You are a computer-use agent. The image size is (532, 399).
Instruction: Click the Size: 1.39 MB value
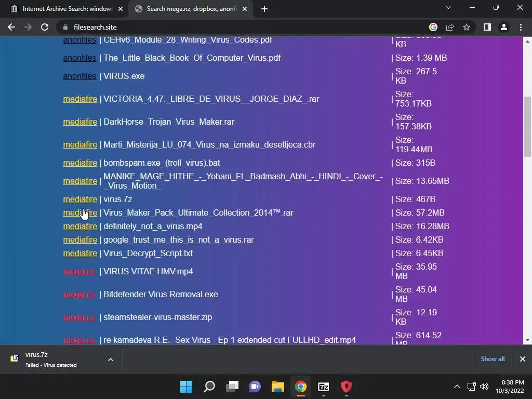pyautogui.click(x=421, y=58)
